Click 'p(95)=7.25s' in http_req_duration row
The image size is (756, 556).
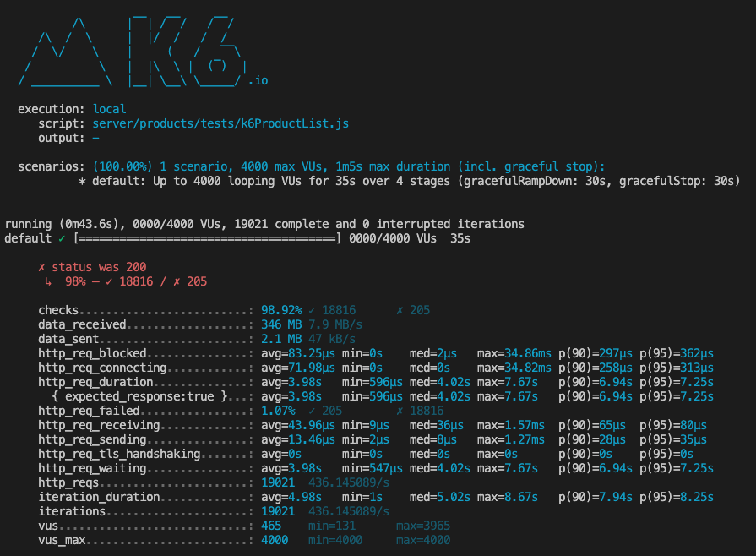point(677,383)
